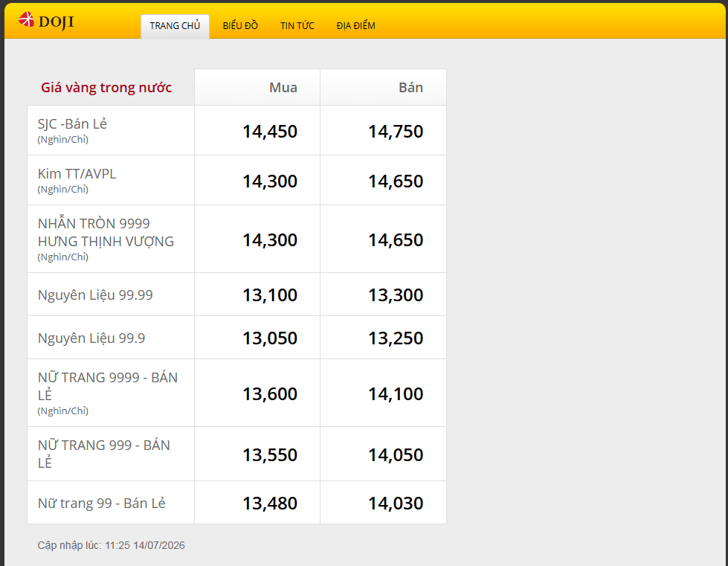The image size is (728, 566).
Task: Click NHẪN TRÒN 9999 sell price 14,650
Action: pos(396,240)
